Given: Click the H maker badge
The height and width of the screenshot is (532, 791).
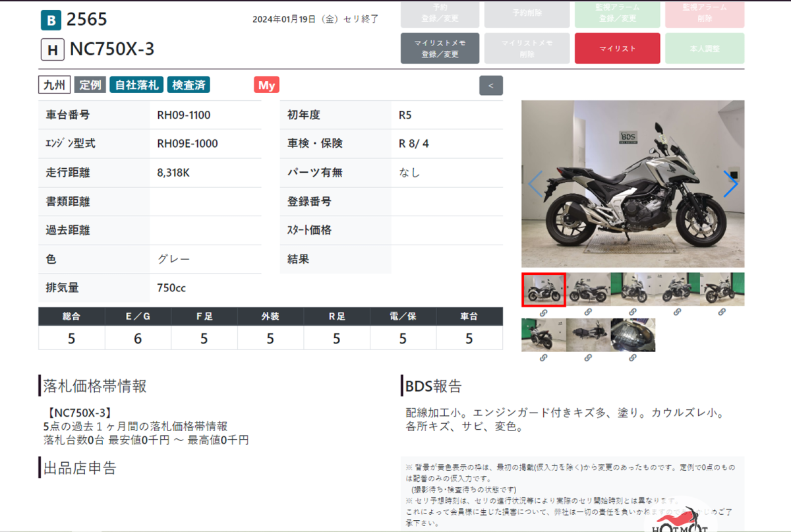Looking at the screenshot, I should 52,49.
